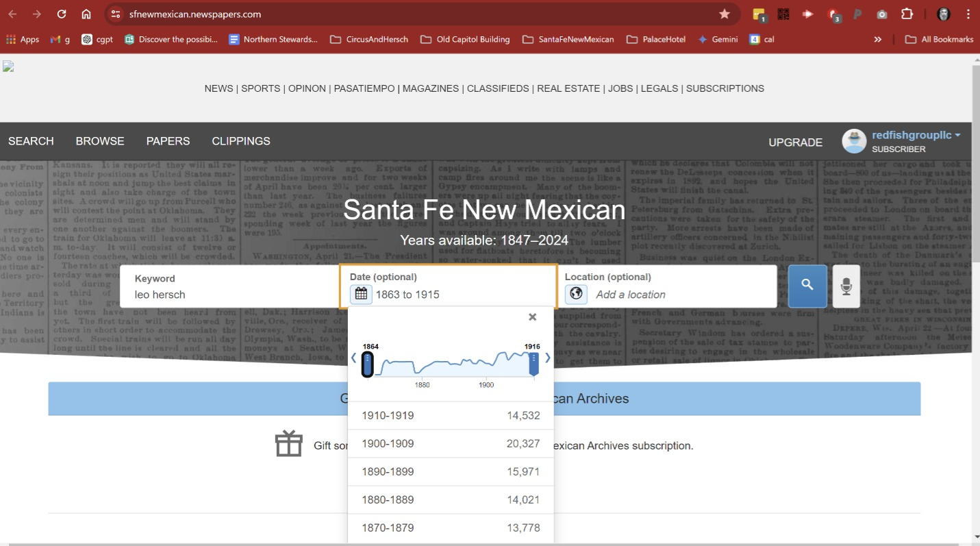Open the Chrome extensions puzzle icon
This screenshot has height=546, width=980.
pyautogui.click(x=907, y=14)
